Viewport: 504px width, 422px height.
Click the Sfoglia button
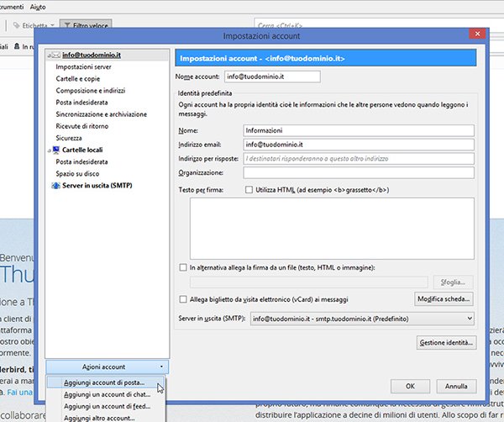[453, 282]
